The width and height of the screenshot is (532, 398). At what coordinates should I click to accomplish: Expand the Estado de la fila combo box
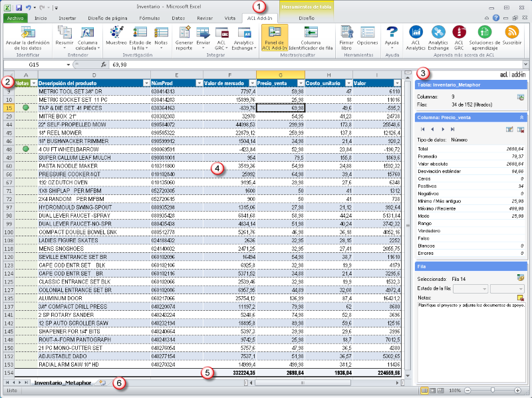pos(483,288)
